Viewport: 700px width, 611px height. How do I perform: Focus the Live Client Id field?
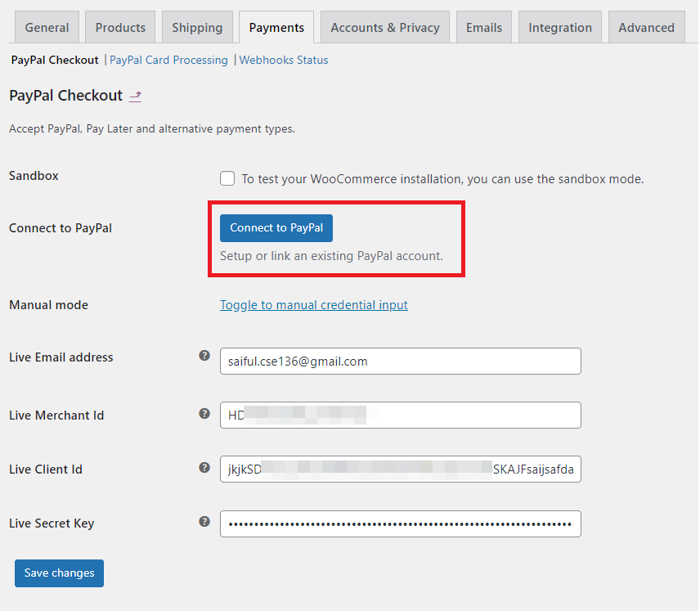pos(401,469)
